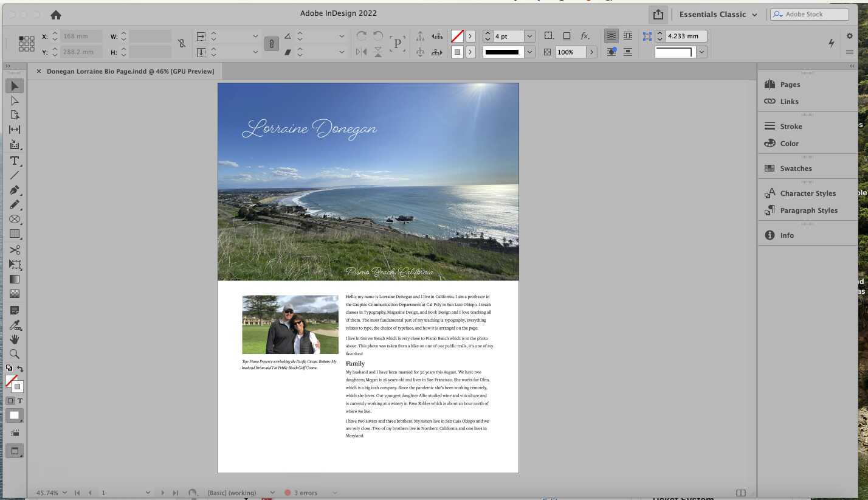The image size is (868, 500).
Task: Go to the Home screen icon
Action: [x=55, y=15]
